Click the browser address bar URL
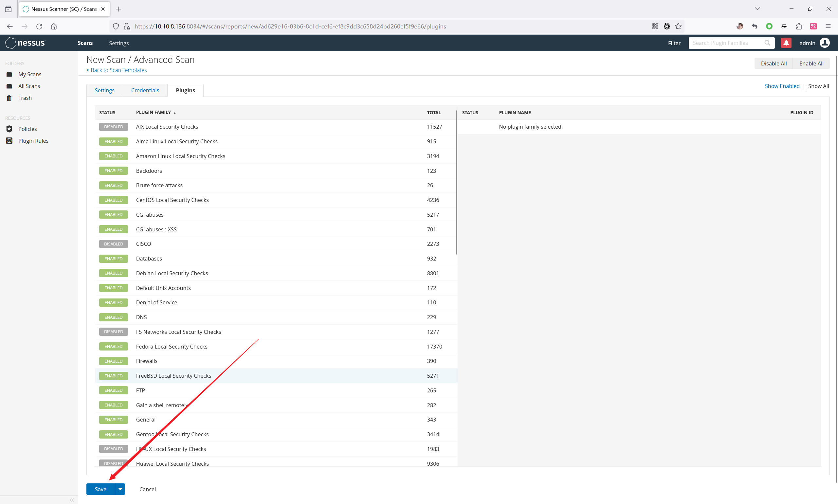The height and width of the screenshot is (504, 838). pyautogui.click(x=290, y=27)
